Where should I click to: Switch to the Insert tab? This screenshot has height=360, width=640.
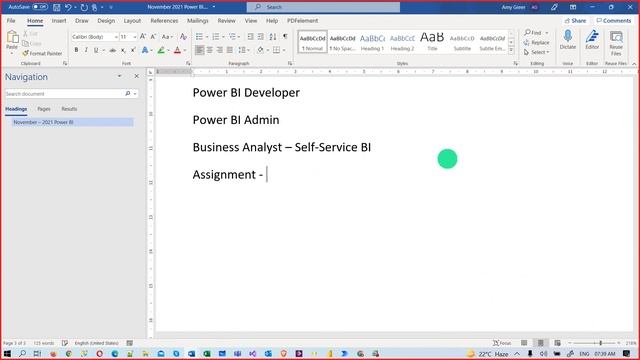click(59, 20)
